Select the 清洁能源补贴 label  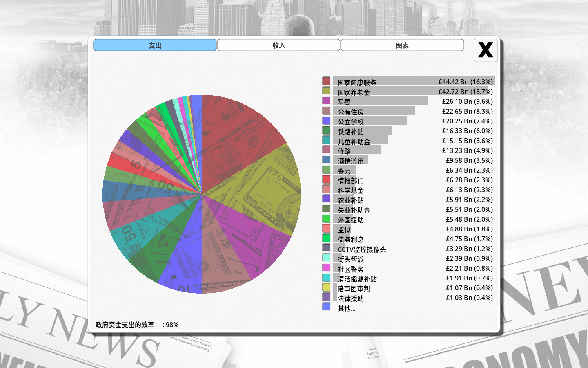pos(357,279)
